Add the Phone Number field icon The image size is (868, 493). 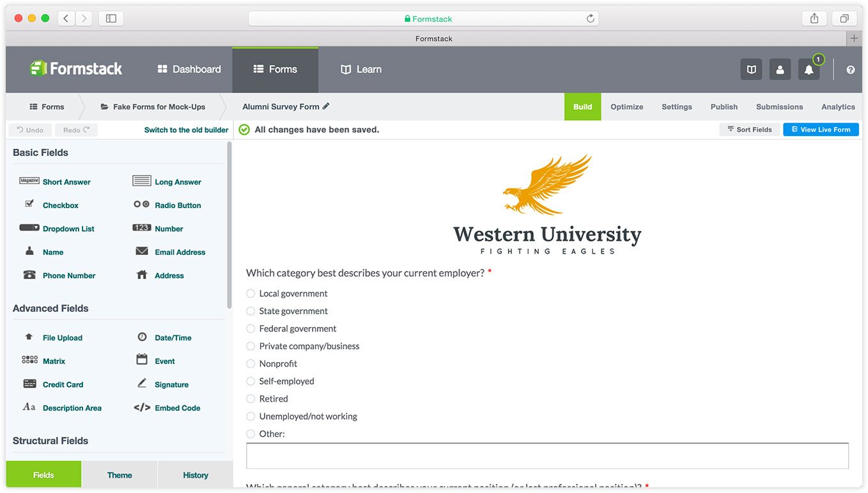(29, 275)
